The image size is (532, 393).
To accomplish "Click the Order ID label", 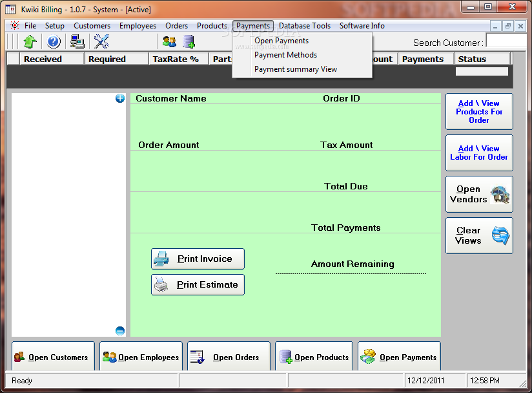I will pyautogui.click(x=342, y=98).
